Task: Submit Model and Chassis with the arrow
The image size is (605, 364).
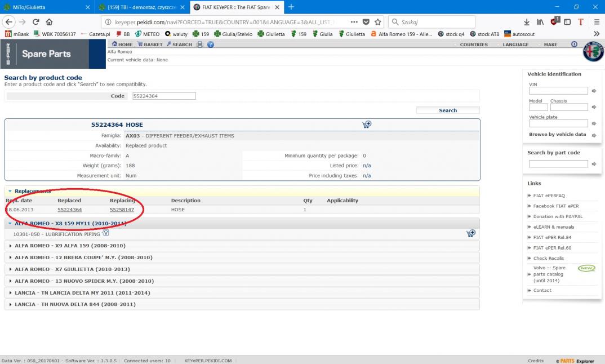Action: [x=594, y=107]
